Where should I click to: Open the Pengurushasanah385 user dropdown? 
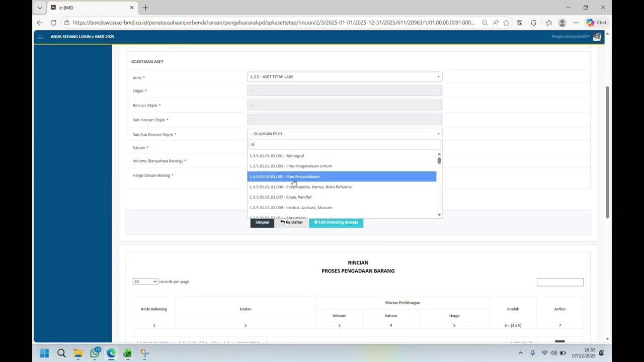tap(571, 37)
